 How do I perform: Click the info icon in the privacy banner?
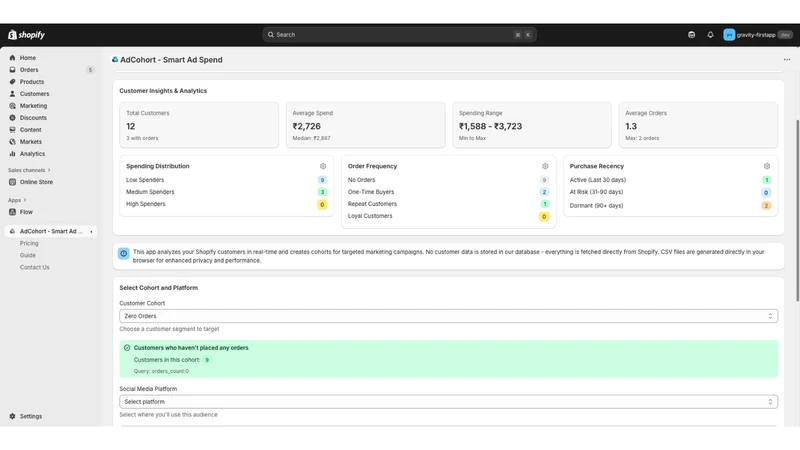(123, 254)
